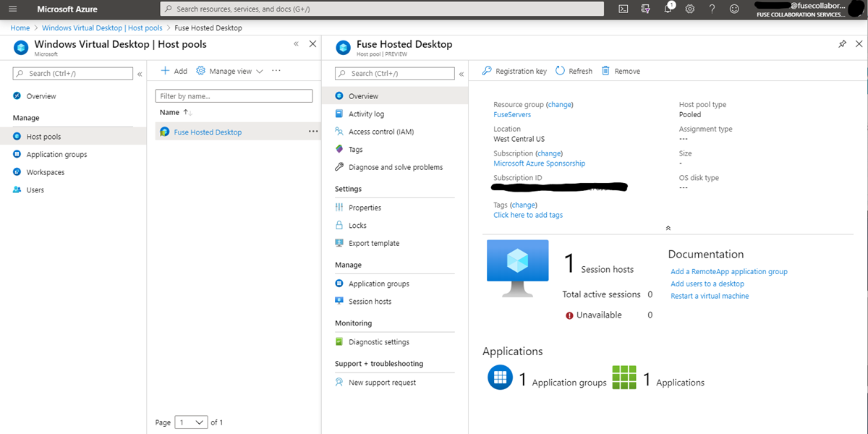
Task: Pin the Fuse Hosted Desktop blade
Action: coord(842,43)
